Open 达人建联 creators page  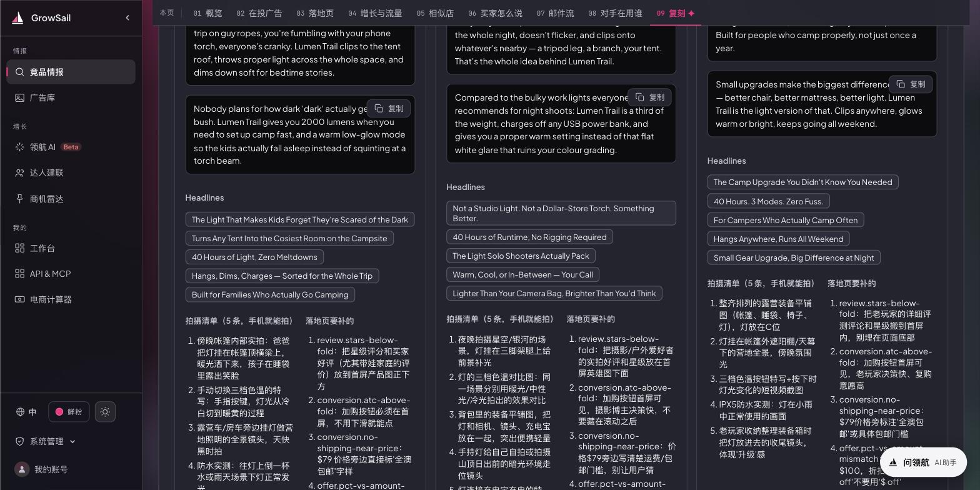pyautogui.click(x=71, y=172)
